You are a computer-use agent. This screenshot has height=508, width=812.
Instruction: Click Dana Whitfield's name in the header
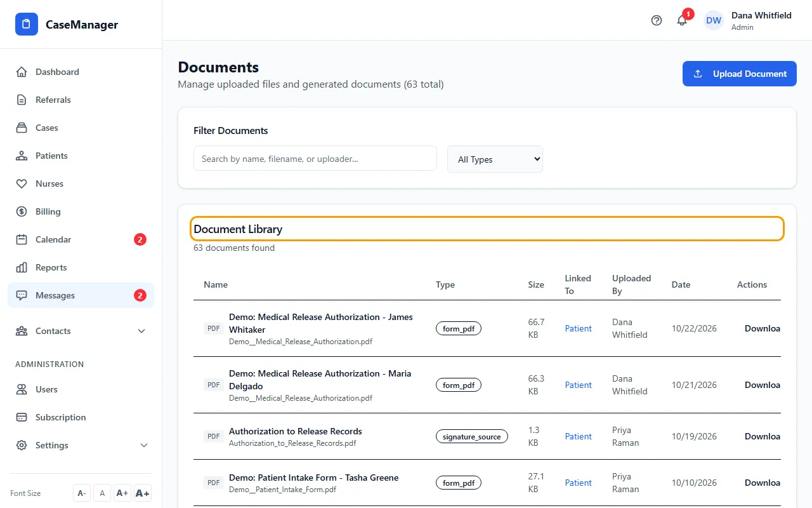[x=761, y=15]
